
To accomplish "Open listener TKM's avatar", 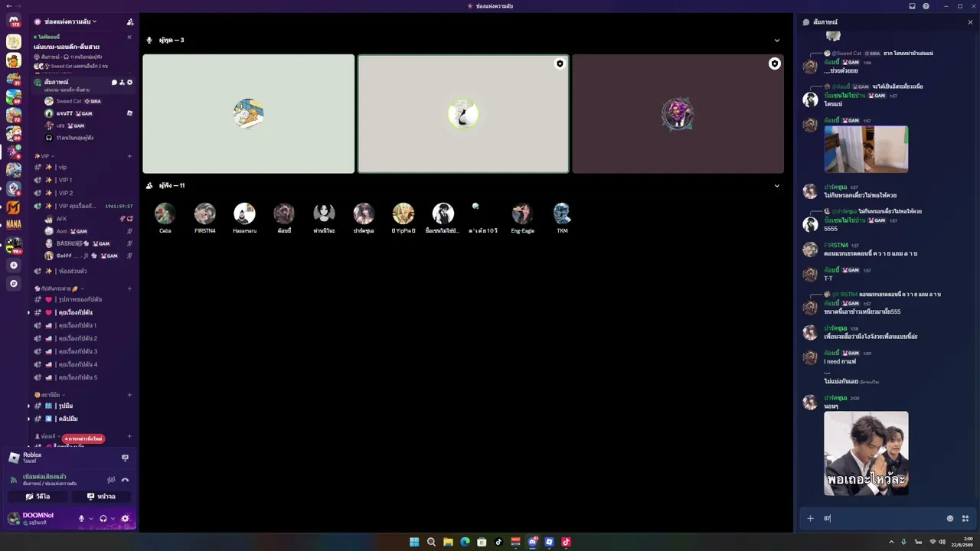I will (x=562, y=214).
